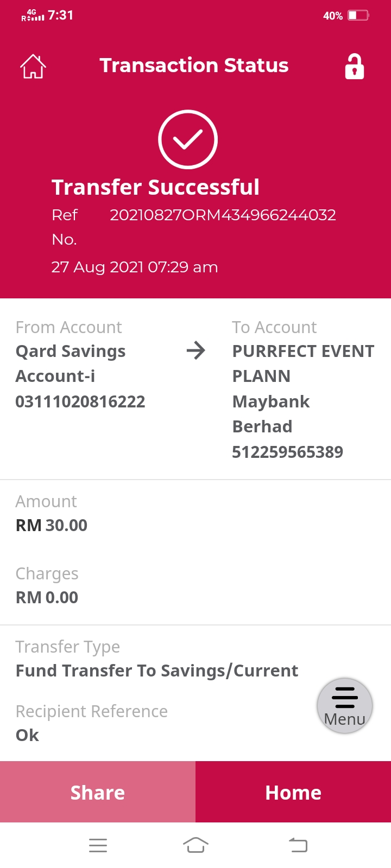Tap the Transfer Successful heading

tap(155, 187)
